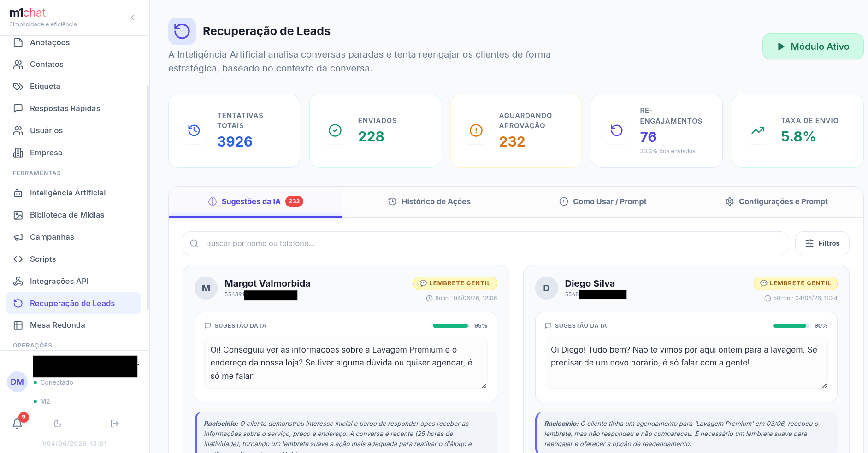Click the Aguardando Aprovação alert icon

point(476,130)
